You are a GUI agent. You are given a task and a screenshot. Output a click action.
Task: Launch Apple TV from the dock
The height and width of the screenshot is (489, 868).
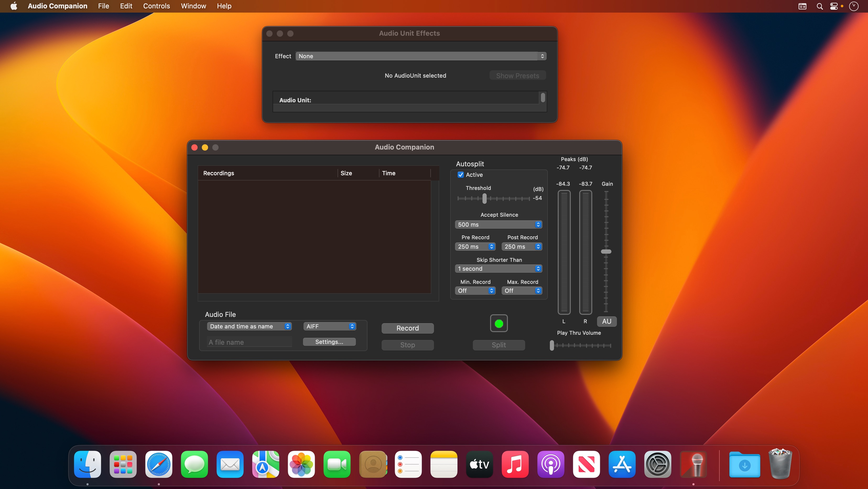point(480,464)
